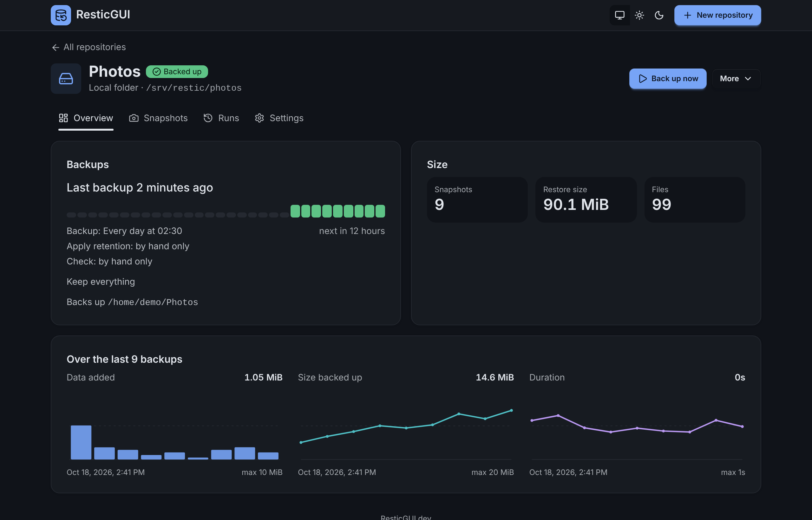Switch to system theme monitor icon
812x520 pixels.
pyautogui.click(x=619, y=15)
